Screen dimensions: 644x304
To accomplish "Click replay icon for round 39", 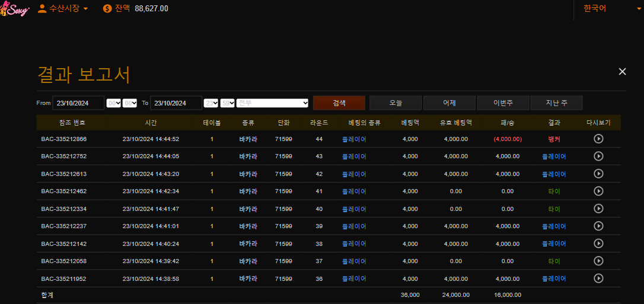I will click(x=598, y=226).
